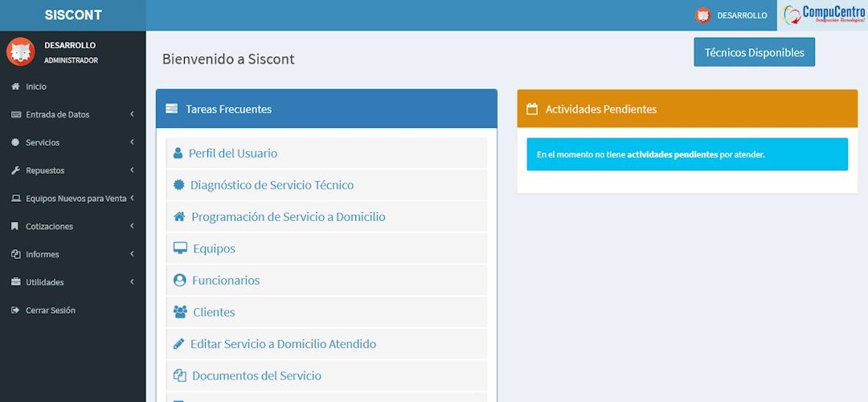Click the monitor icon next to Equipos
This screenshot has width=868, height=402.
click(x=180, y=248)
